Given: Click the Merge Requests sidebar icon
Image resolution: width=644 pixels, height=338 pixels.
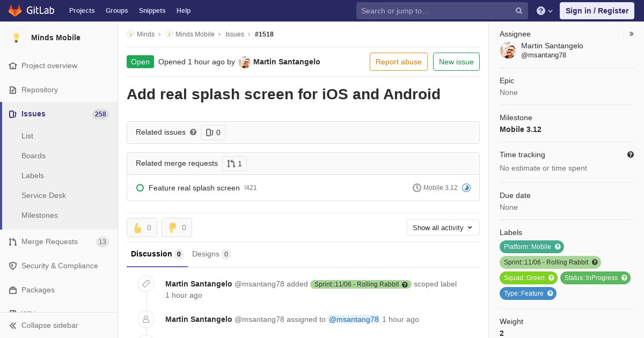Looking at the screenshot, I should (x=13, y=241).
